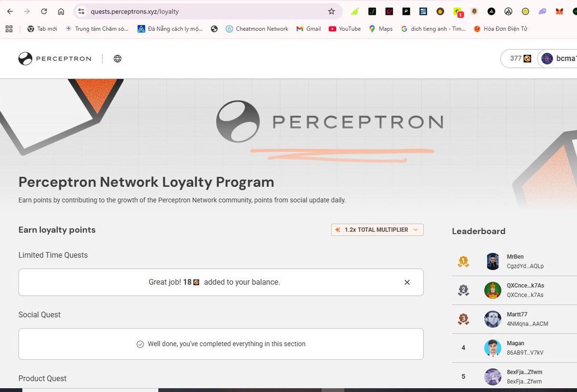Open the Gmail bookmark
Viewport: 577px width, 392px height.
(308, 29)
